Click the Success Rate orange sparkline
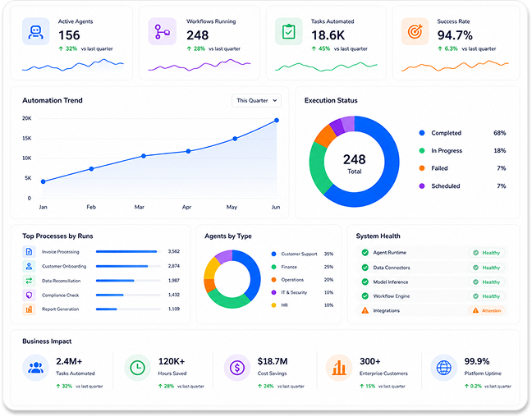Viewport: 532px width, 417px height. (455, 66)
